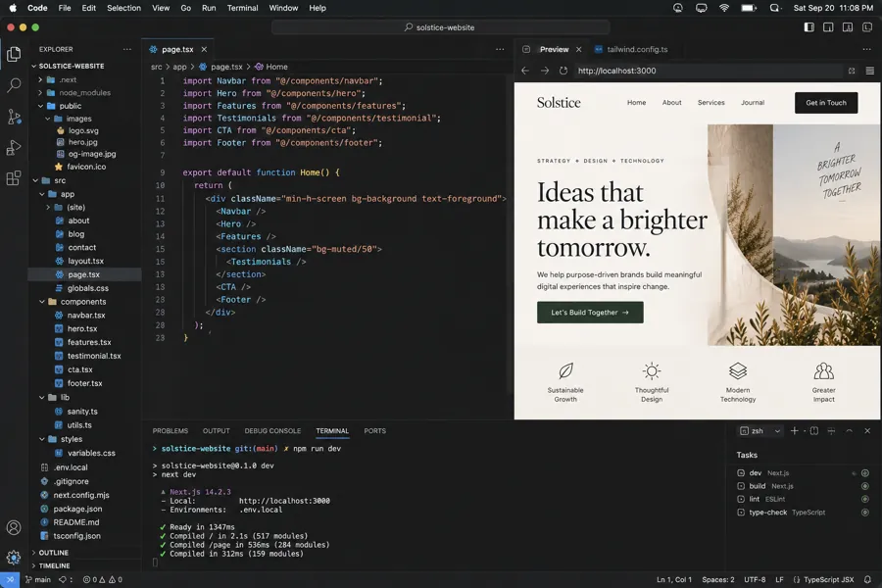Open the Search view in activity bar

click(x=14, y=85)
